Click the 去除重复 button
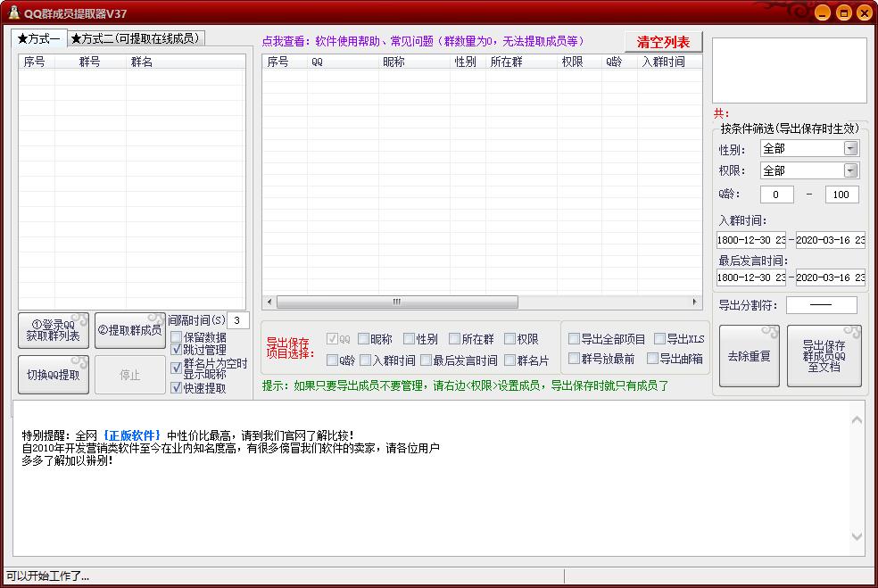 point(750,356)
